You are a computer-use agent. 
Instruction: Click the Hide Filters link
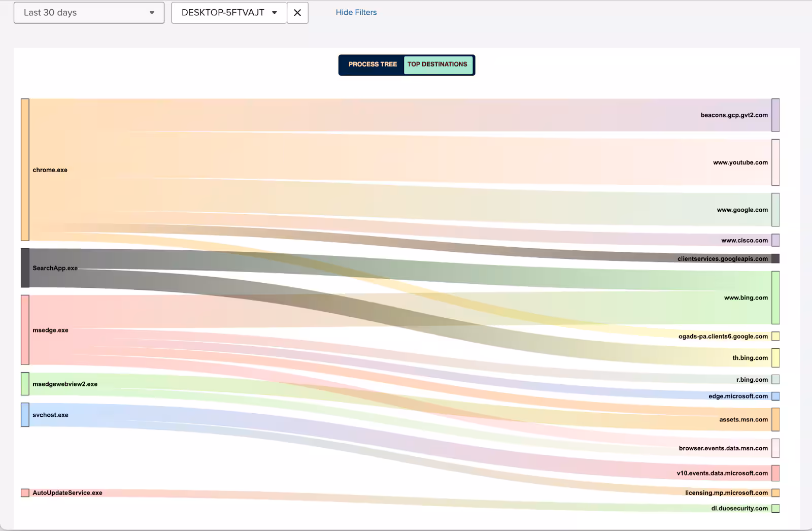356,12
